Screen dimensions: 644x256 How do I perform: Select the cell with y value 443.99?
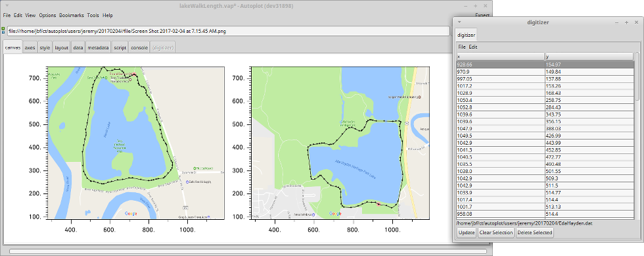[x=589, y=143]
